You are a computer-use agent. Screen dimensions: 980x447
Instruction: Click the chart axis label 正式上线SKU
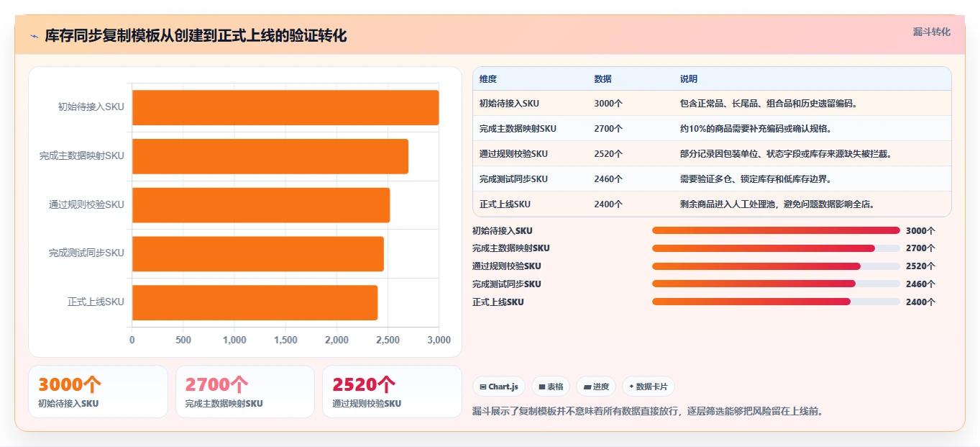point(96,302)
